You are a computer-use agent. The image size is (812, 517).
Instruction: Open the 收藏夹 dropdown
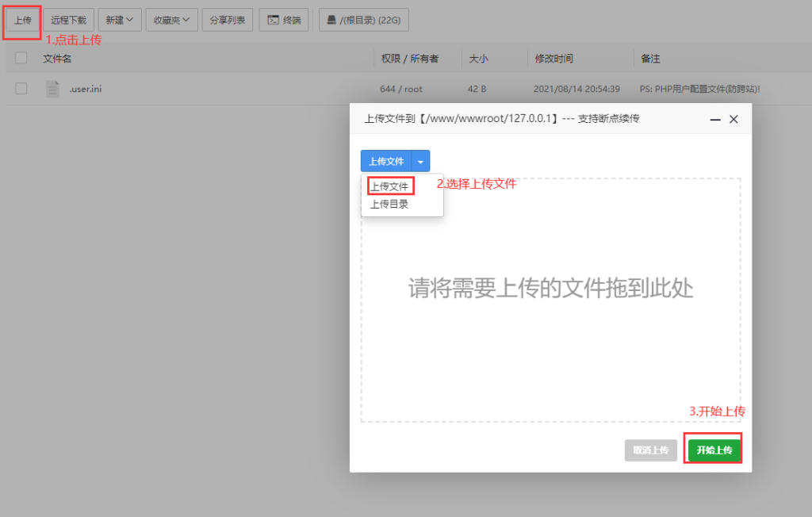click(171, 19)
